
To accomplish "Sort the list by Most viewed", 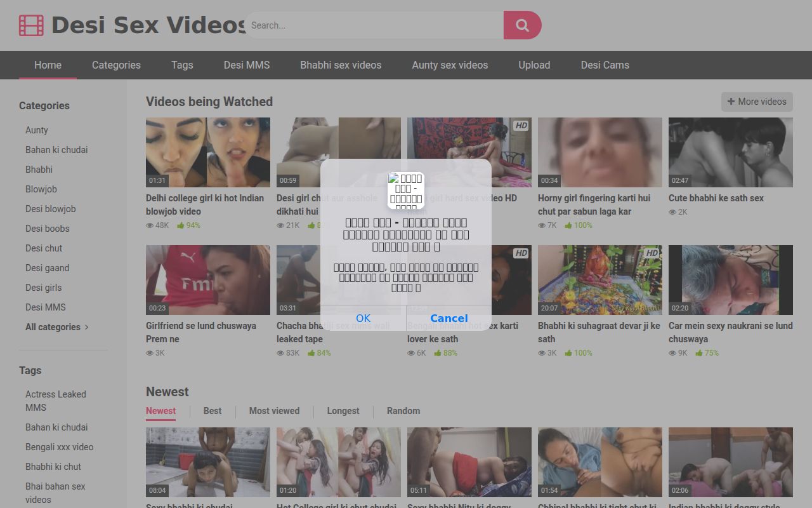I will [274, 411].
